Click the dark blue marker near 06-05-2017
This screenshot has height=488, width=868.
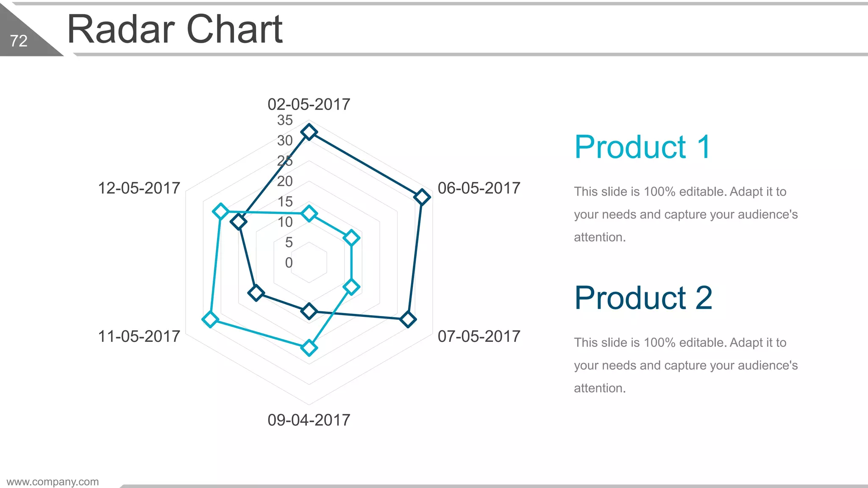(x=422, y=197)
